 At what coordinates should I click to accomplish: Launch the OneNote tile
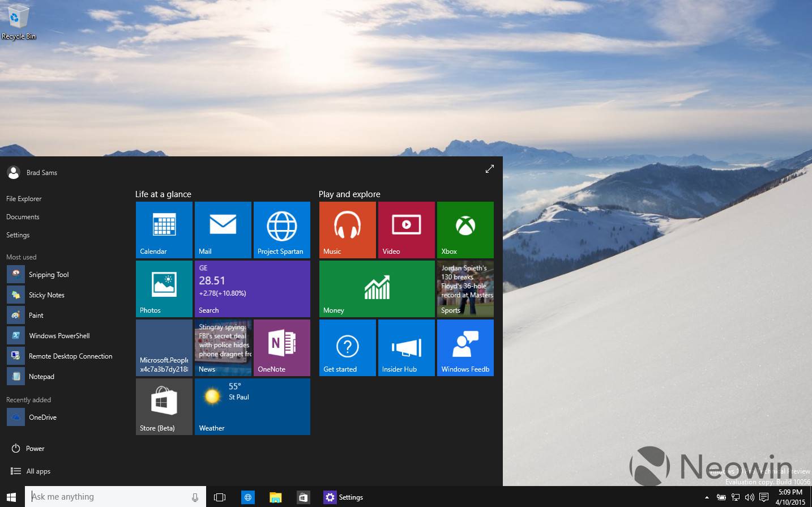282,348
